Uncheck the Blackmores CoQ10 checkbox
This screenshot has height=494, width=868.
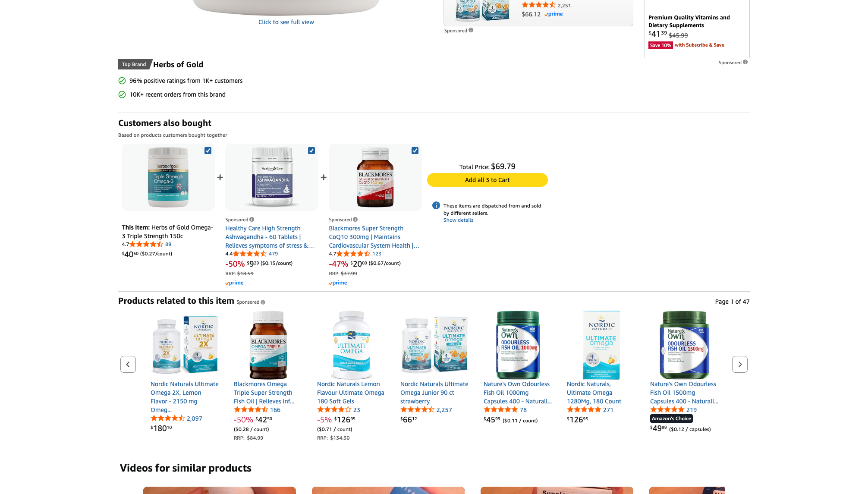click(415, 151)
